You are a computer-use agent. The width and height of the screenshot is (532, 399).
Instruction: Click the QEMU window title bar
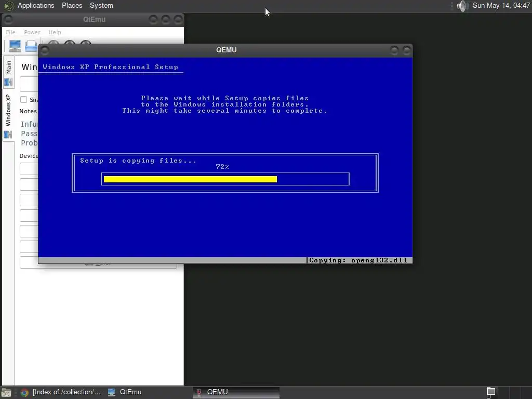click(x=227, y=50)
